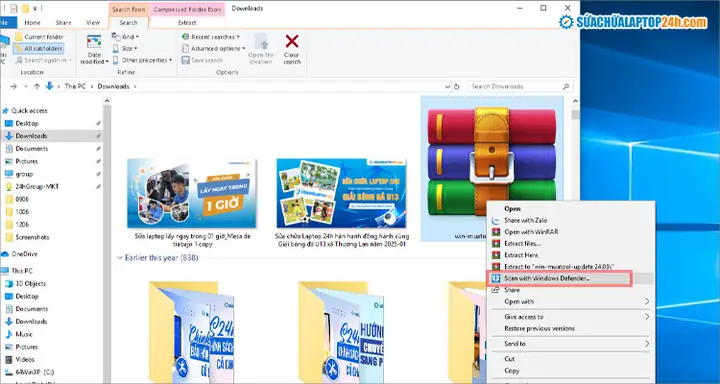Image resolution: width=720 pixels, height=384 pixels.
Task: Click the Close search red X icon
Action: [x=292, y=41]
